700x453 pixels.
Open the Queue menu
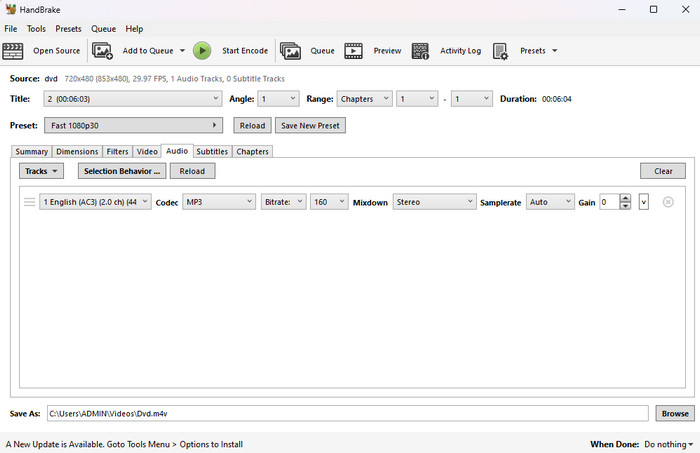104,29
